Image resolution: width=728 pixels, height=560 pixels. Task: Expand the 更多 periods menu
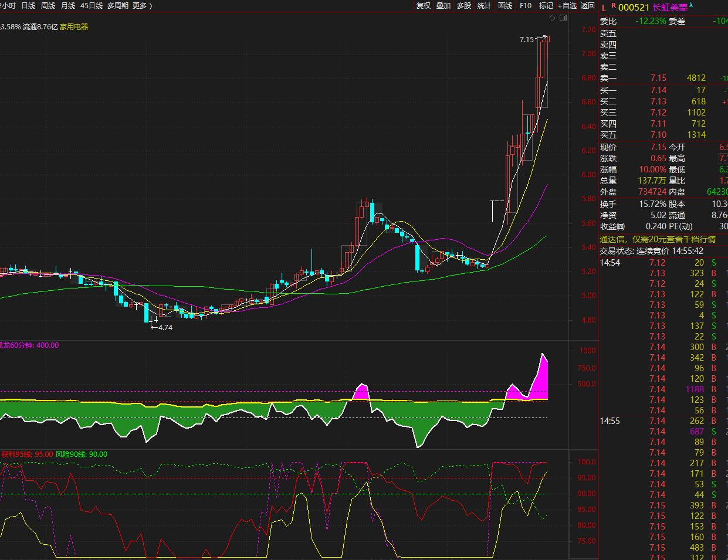tap(142, 6)
